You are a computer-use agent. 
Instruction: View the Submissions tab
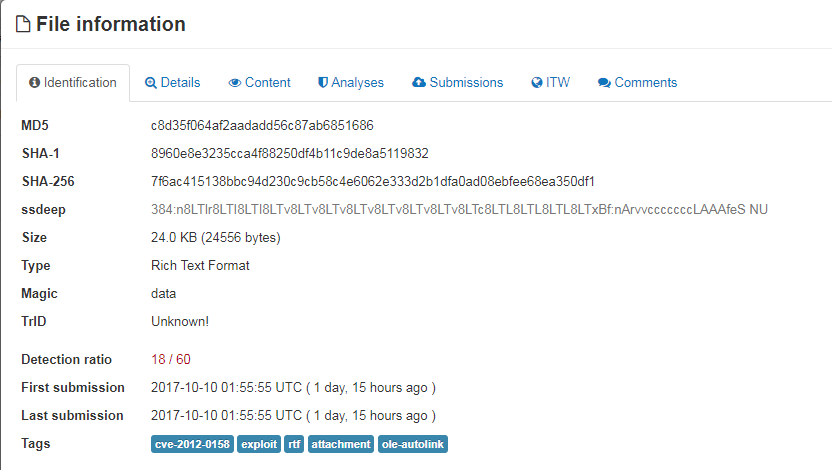466,83
